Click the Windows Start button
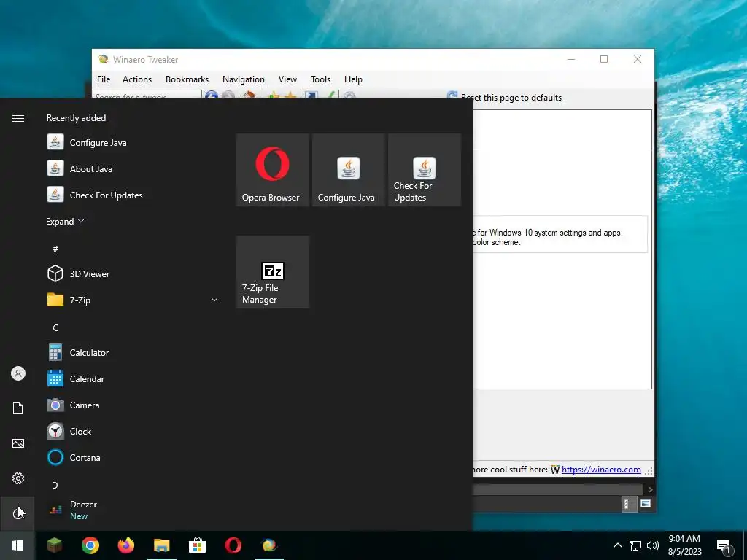This screenshot has width=747, height=560. pos(18,545)
